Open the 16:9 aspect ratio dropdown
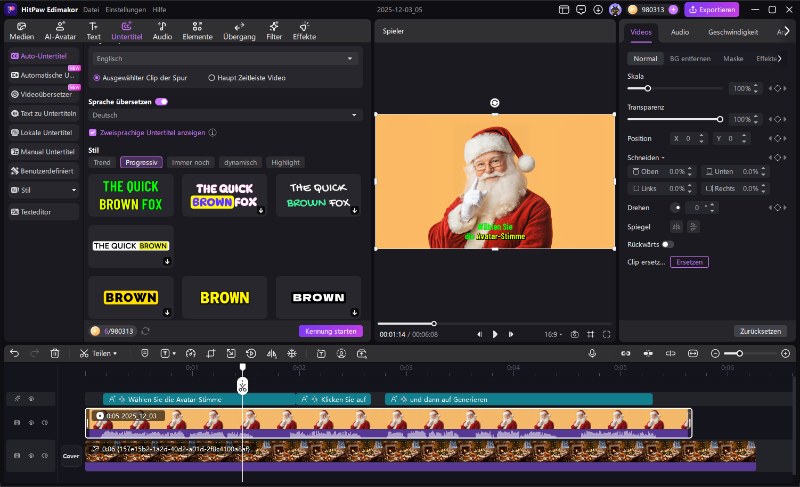800x487 pixels. 553,335
